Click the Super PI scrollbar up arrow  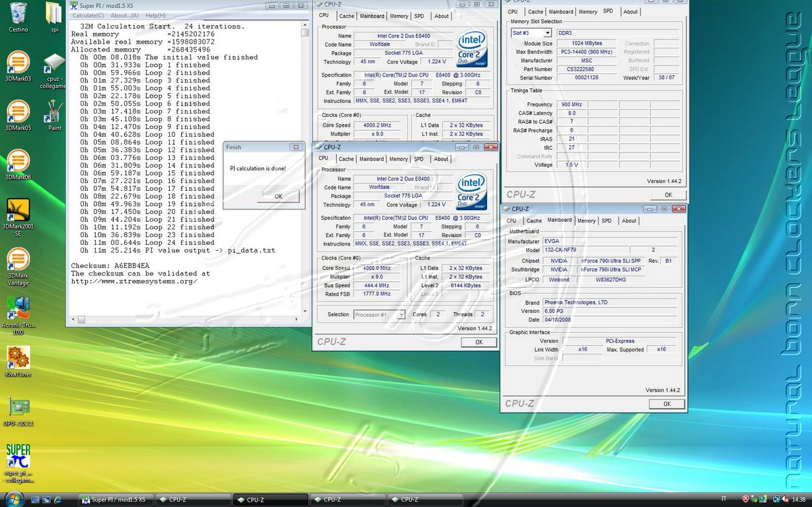pos(305,24)
